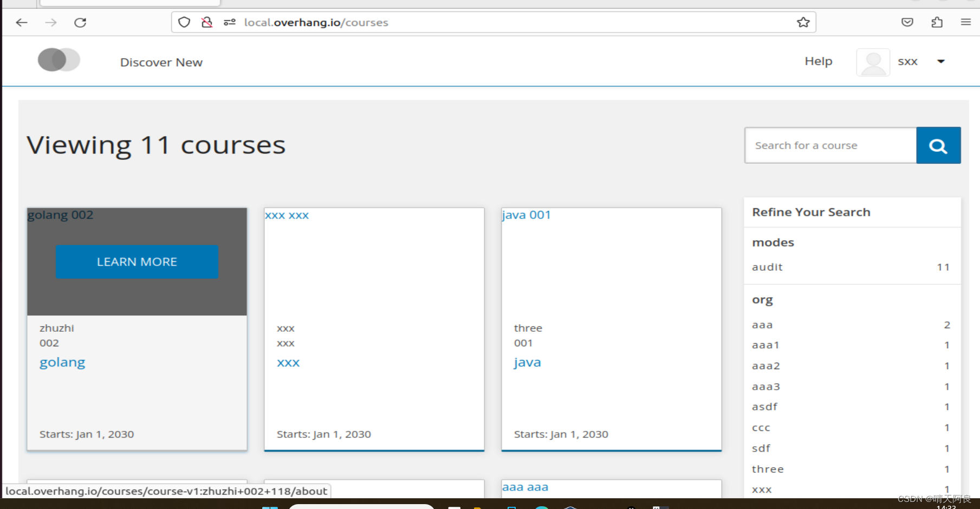Open the extensions puzzle-piece icon
Viewport: 980px width, 509px height.
937,22
